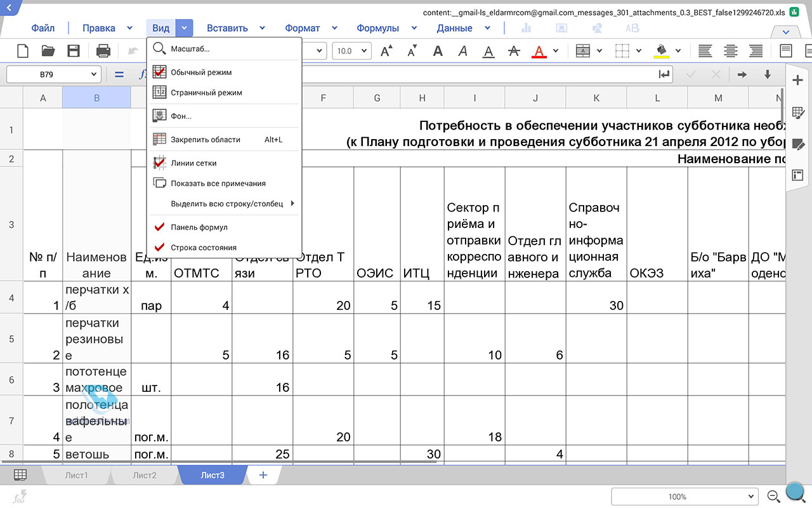
Task: Align text center
Action: click(x=731, y=51)
